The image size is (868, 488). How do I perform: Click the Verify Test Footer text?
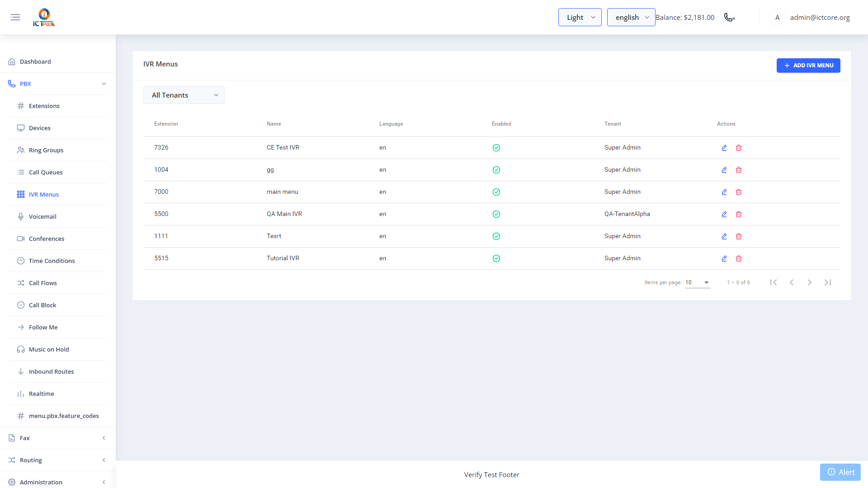pos(491,474)
